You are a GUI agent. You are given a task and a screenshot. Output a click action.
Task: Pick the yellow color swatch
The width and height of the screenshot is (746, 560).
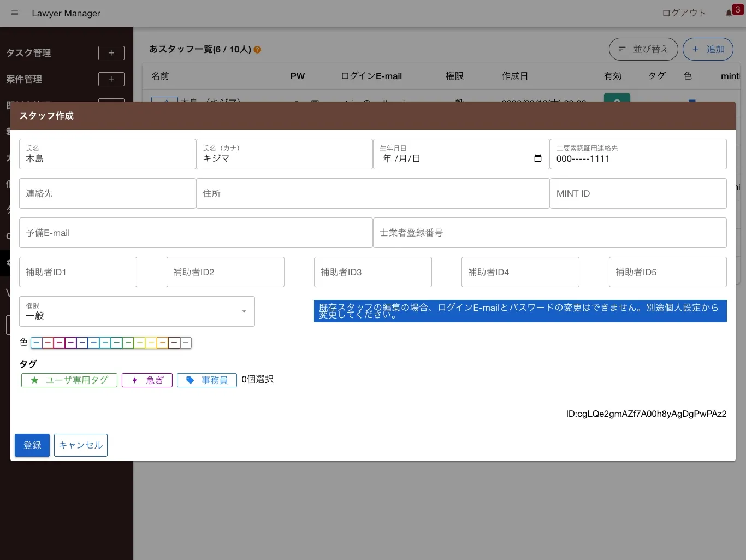151,343
